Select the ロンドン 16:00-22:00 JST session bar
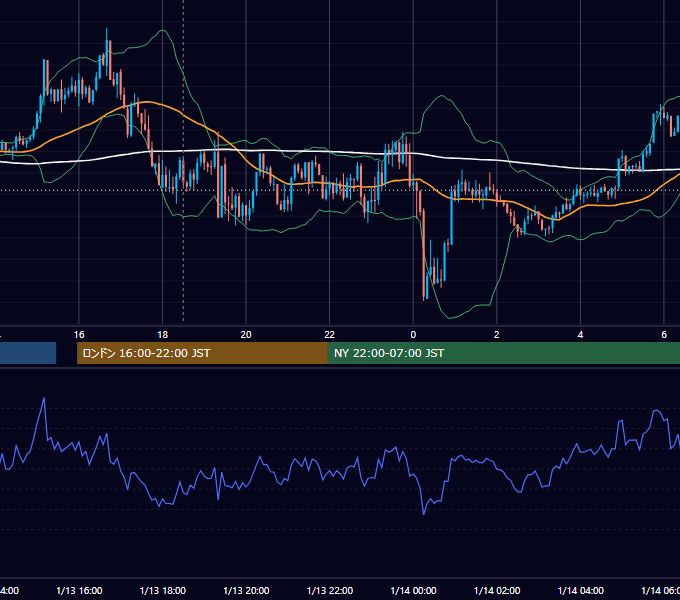 pyautogui.click(x=202, y=353)
